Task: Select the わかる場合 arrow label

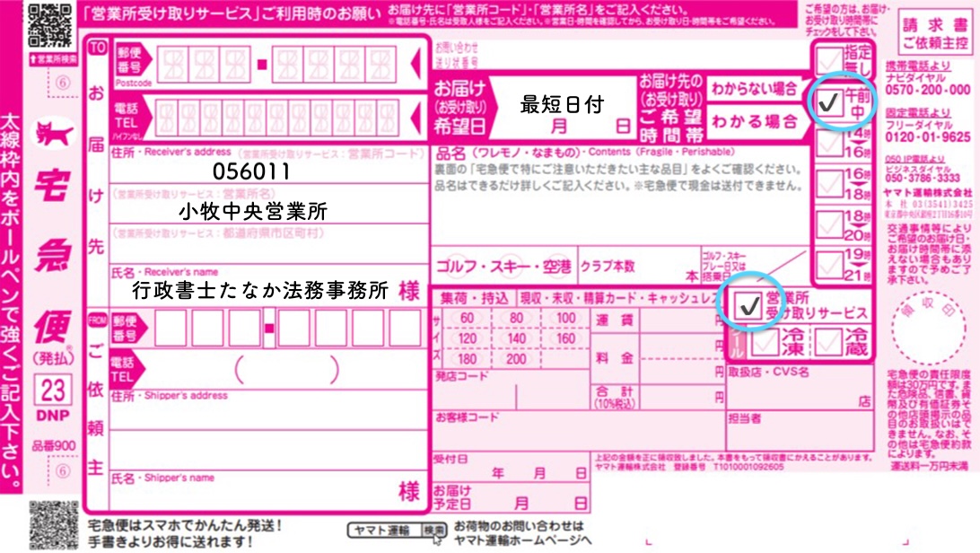Action: (x=756, y=120)
